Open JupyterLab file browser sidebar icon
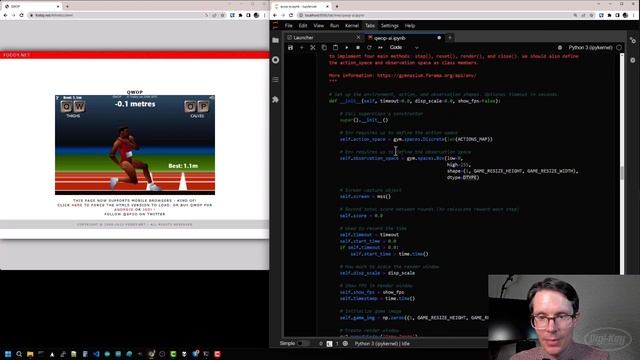 (x=276, y=40)
